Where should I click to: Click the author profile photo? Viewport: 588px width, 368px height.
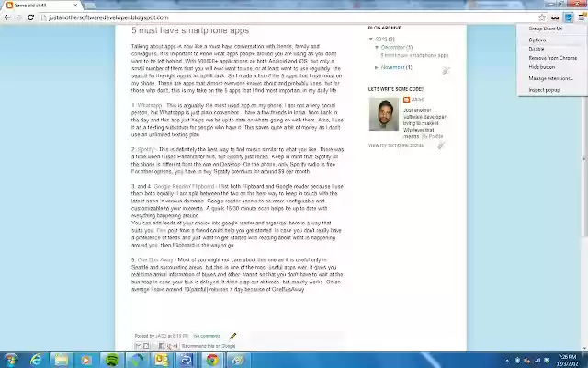(x=384, y=114)
